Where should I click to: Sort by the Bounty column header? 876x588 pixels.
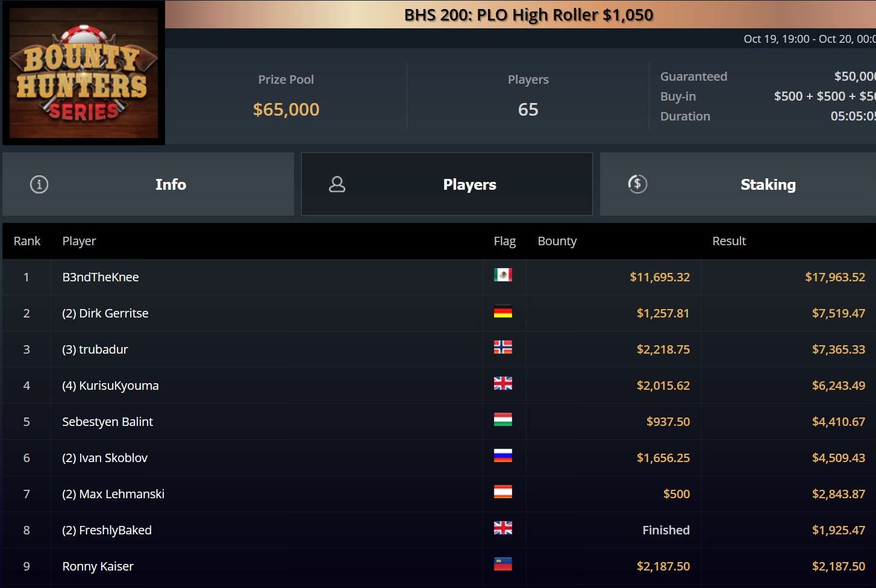(557, 241)
